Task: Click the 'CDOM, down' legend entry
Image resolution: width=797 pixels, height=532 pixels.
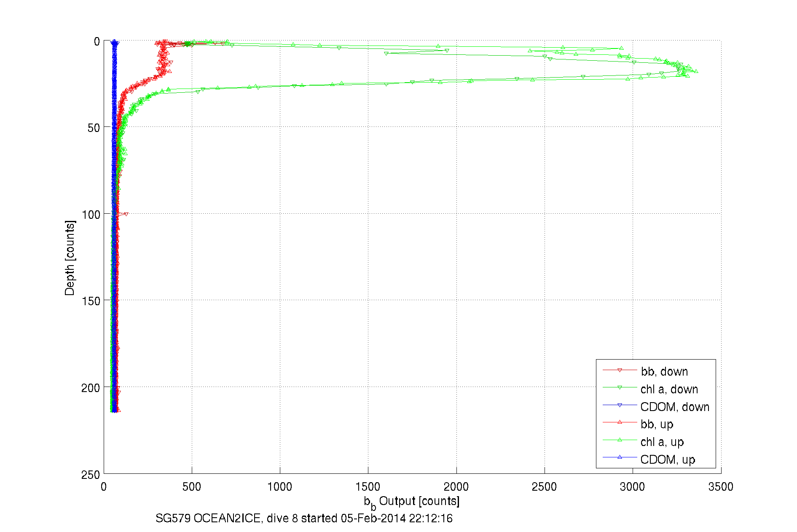Action: point(675,407)
